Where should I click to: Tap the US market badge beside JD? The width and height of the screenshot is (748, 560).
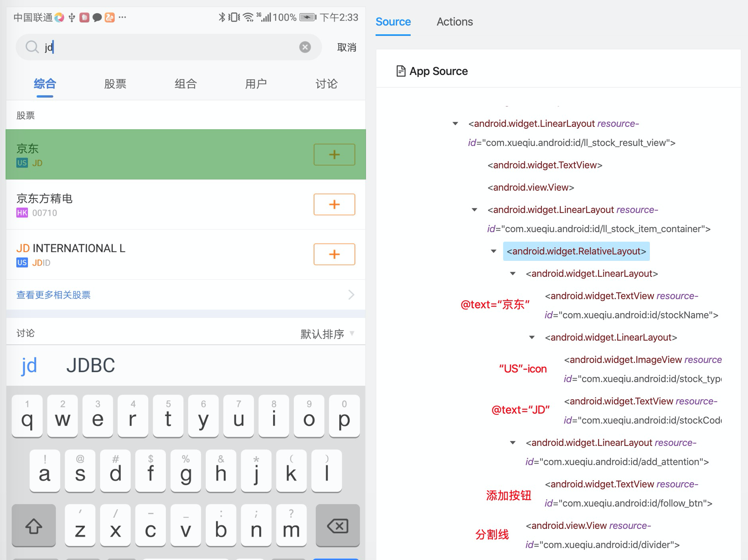(22, 163)
